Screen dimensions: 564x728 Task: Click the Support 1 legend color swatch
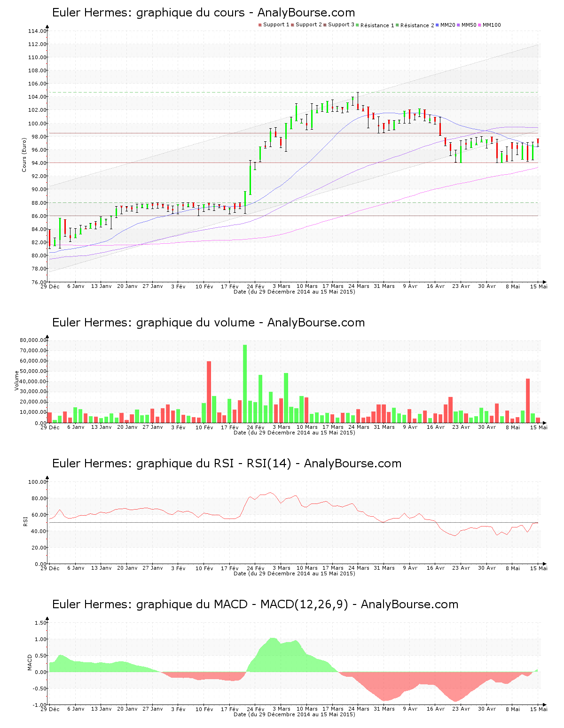tap(260, 25)
